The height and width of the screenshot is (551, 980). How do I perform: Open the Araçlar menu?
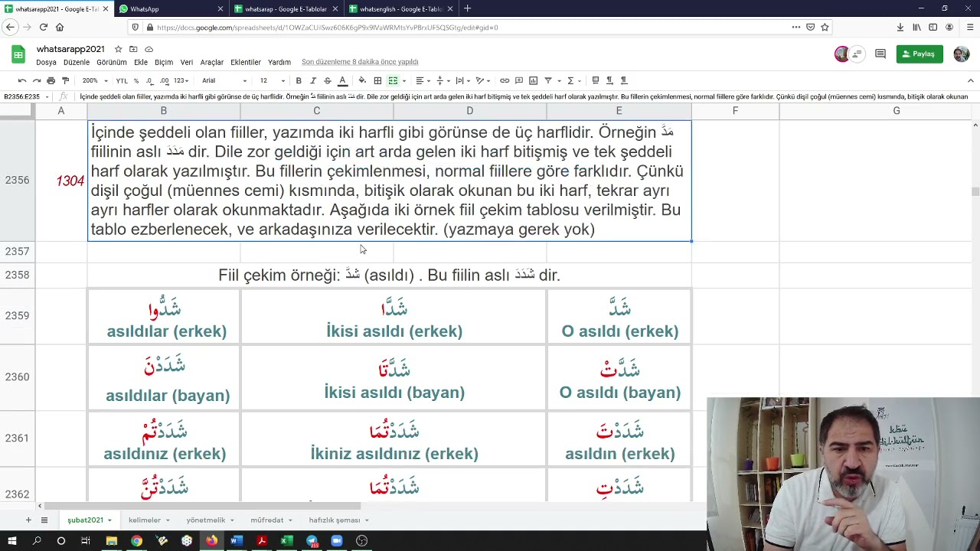[x=212, y=62]
